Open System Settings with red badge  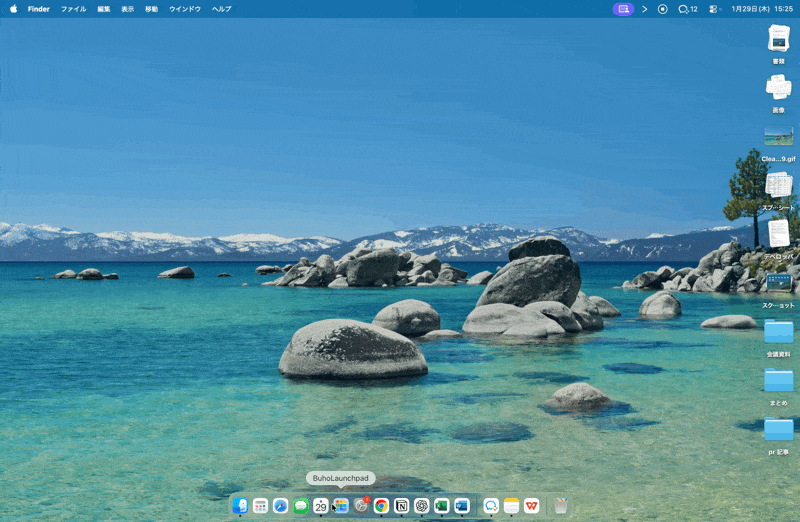coord(361,506)
